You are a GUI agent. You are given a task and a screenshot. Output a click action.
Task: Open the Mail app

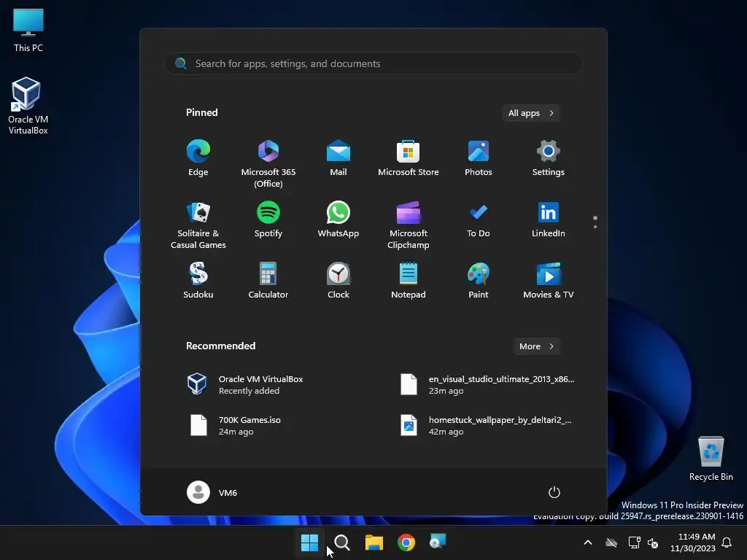pos(338,158)
